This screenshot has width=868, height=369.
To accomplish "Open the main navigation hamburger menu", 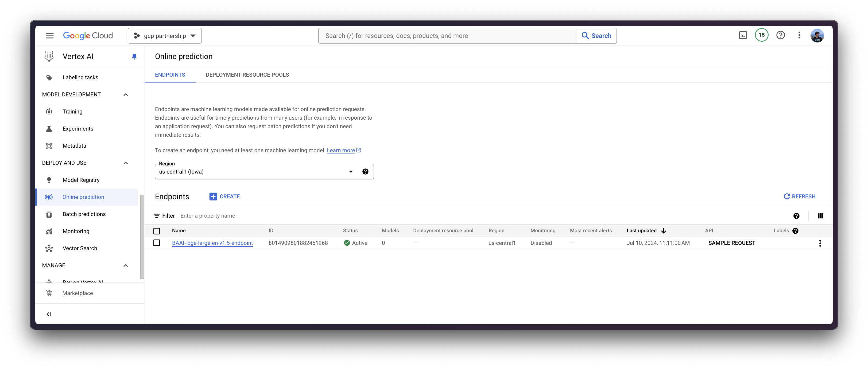I will coord(49,36).
